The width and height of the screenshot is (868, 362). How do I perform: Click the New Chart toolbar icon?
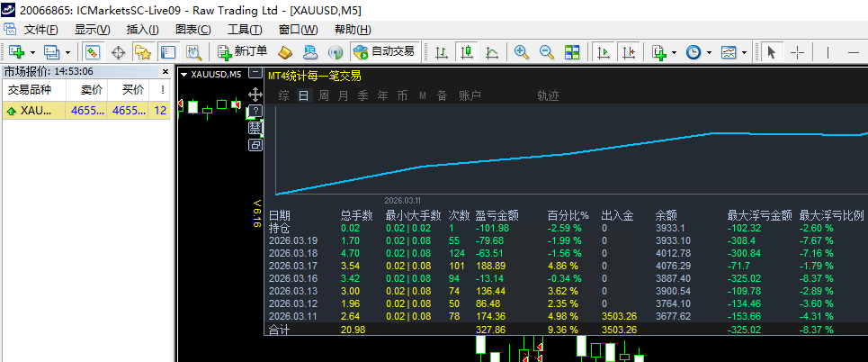coord(16,52)
